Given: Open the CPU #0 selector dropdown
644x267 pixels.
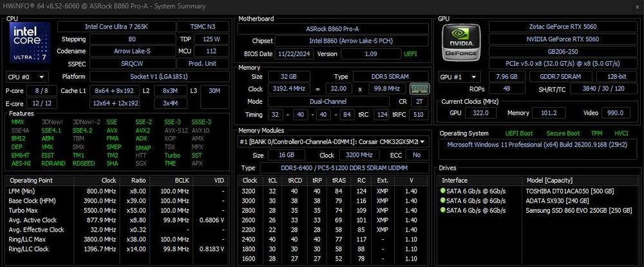Looking at the screenshot, I should pos(27,77).
